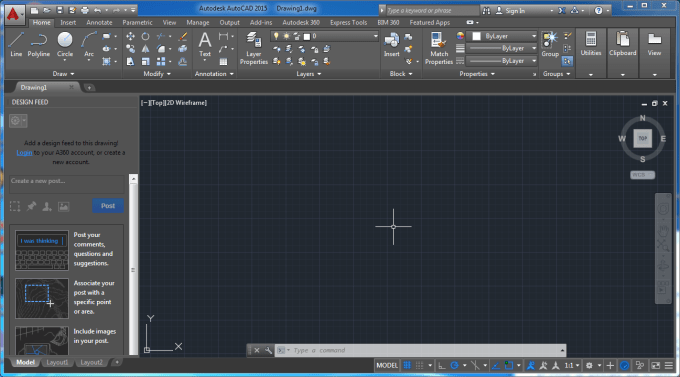Click the associate area icon in Design Feed
This screenshot has height=377, width=680.
(15, 207)
